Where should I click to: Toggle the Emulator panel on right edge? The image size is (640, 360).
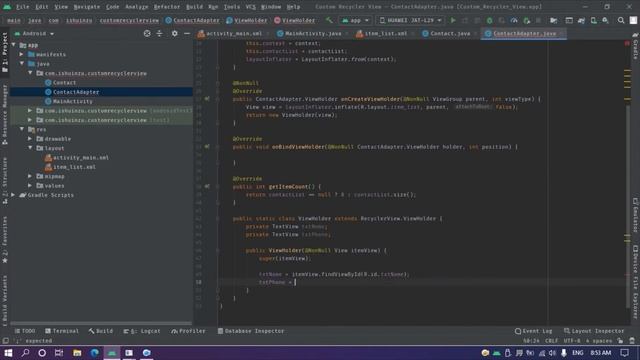636,215
